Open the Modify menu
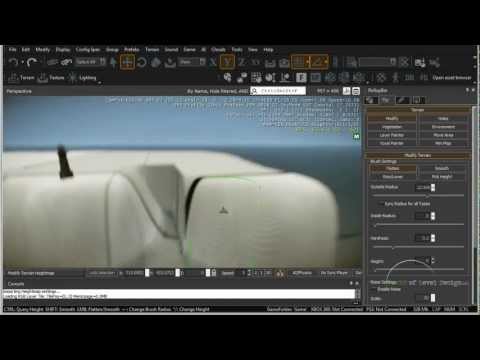Screen dimensions: 480x360 (x=43, y=50)
